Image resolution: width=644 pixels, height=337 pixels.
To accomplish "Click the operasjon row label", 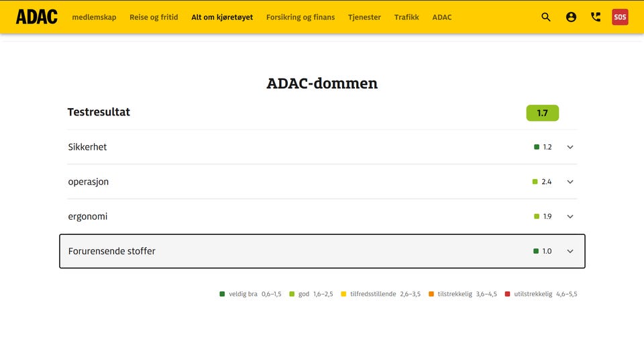I will (89, 182).
